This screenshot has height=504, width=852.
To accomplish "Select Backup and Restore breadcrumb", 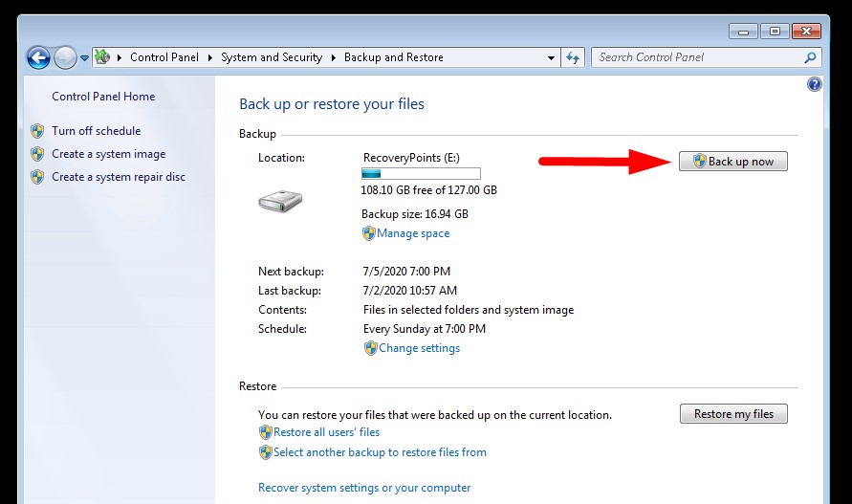I will [393, 57].
